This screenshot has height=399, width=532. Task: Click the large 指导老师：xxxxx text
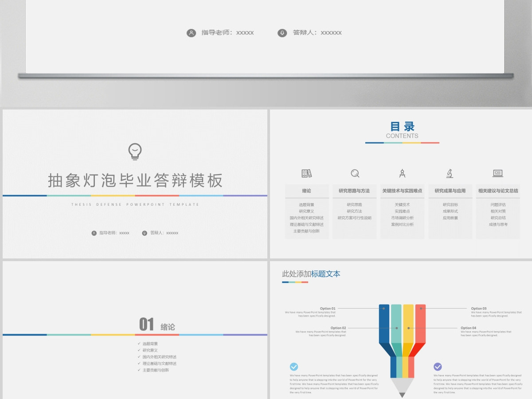click(227, 33)
